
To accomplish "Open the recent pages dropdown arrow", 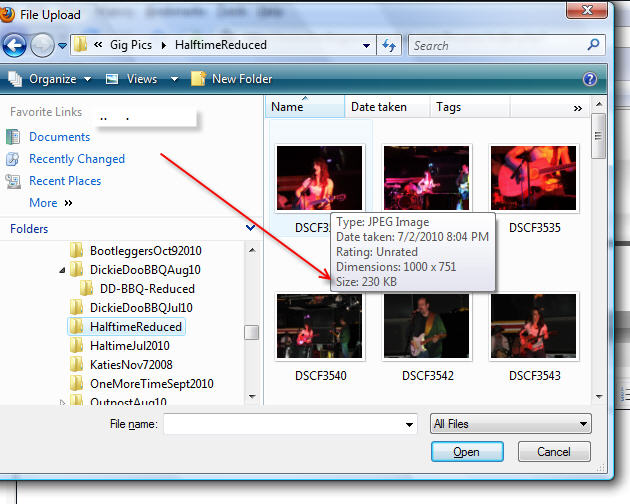I will click(x=62, y=45).
